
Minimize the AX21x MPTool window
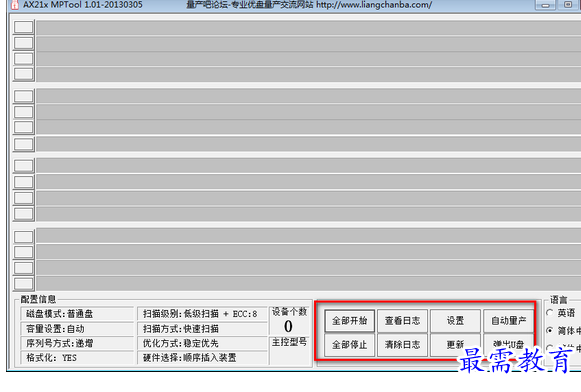pos(545,5)
